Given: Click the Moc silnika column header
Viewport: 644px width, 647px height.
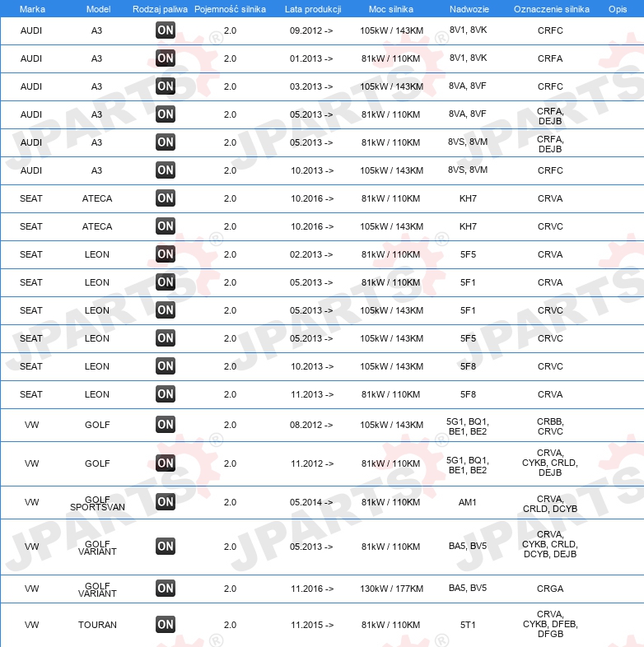Looking at the screenshot, I should 391,9.
